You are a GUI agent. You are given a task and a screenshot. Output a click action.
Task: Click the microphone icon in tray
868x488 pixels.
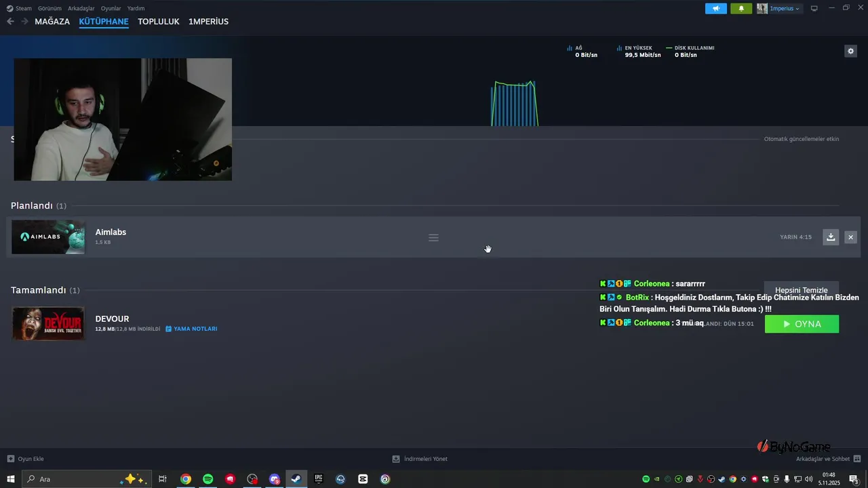tap(787, 479)
